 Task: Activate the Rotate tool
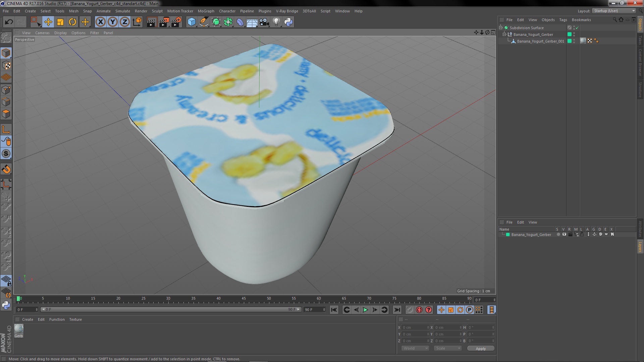point(72,22)
